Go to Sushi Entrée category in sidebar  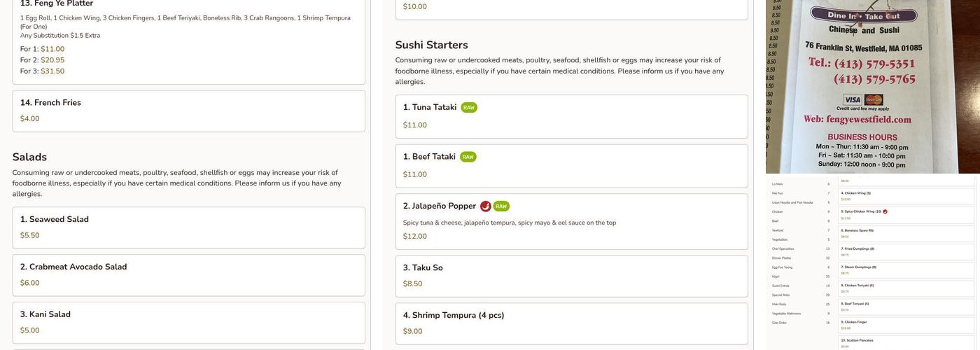(782, 286)
